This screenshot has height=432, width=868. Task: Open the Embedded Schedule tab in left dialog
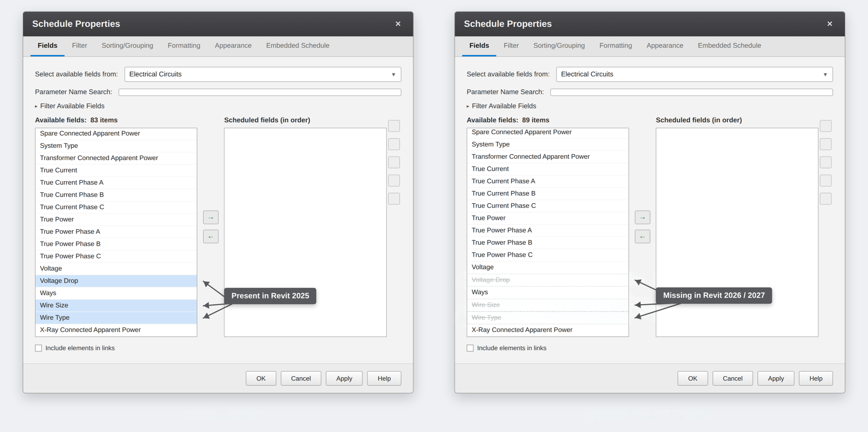298,45
